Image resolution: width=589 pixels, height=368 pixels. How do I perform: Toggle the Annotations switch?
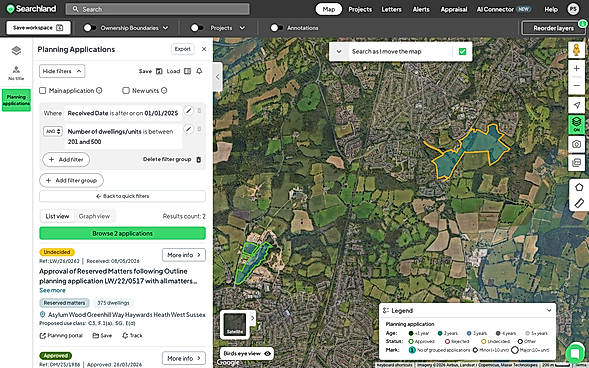(x=276, y=28)
